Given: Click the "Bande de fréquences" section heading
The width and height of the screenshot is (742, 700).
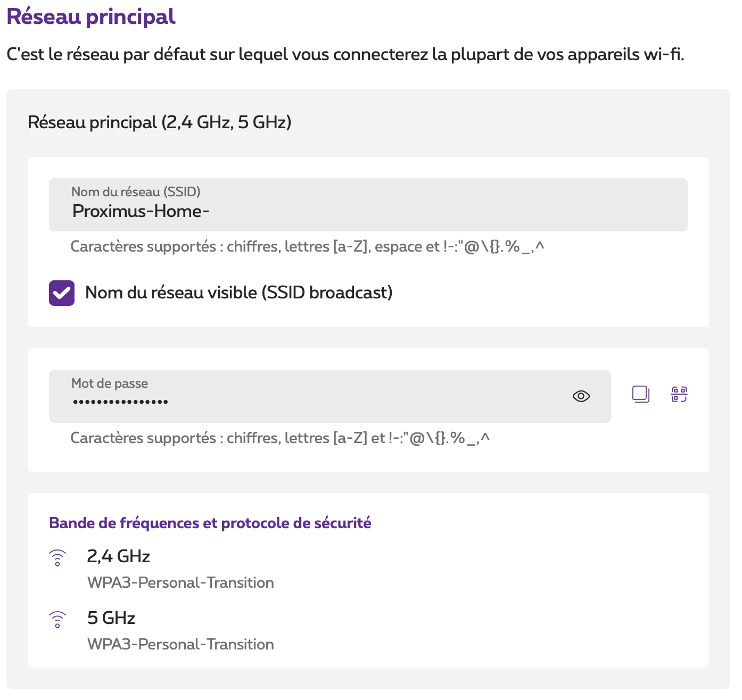Looking at the screenshot, I should (x=210, y=523).
